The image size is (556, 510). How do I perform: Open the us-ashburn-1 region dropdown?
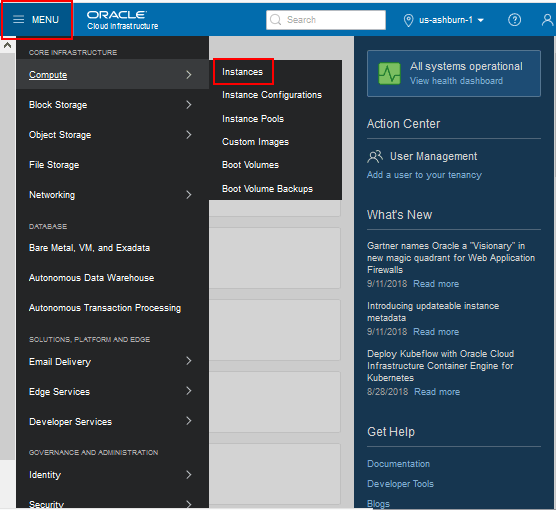click(x=451, y=20)
